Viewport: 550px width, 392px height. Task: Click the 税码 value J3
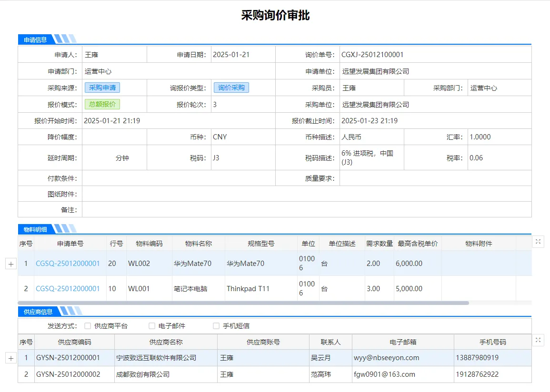coord(216,158)
